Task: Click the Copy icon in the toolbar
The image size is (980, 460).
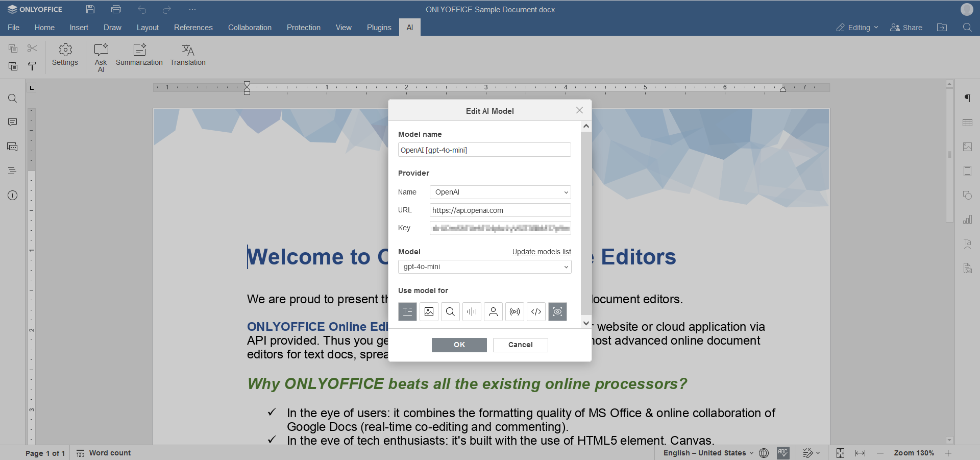Action: [x=13, y=49]
